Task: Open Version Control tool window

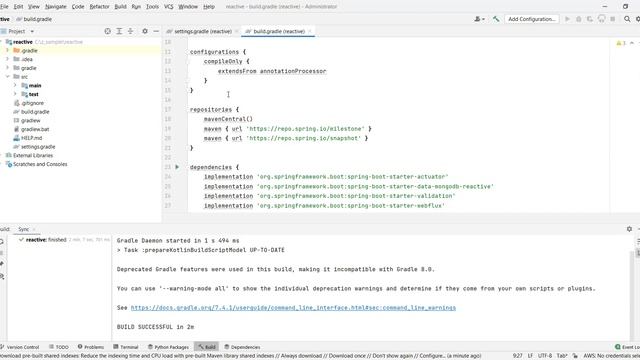Action: click(21, 347)
